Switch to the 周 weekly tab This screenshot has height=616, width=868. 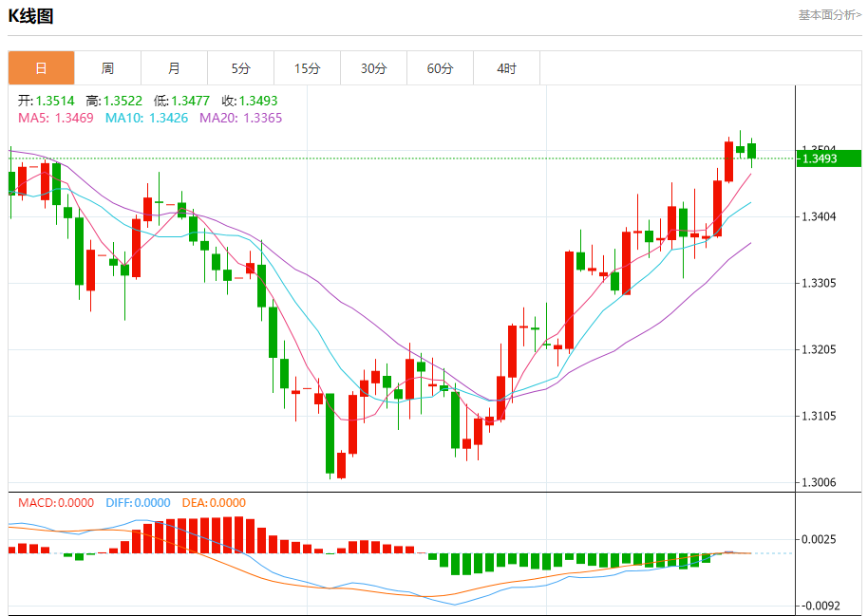pos(107,68)
